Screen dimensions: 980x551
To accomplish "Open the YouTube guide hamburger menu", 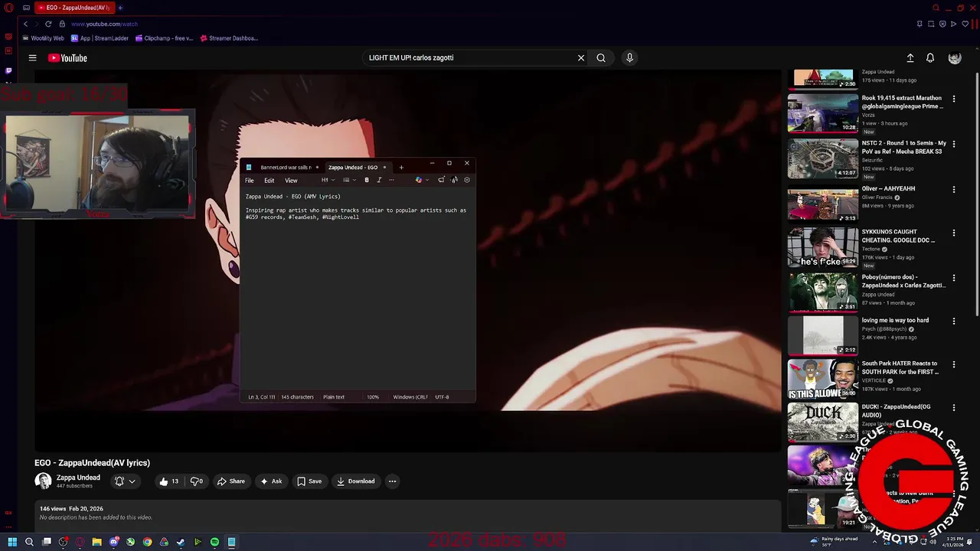I will pyautogui.click(x=32, y=58).
